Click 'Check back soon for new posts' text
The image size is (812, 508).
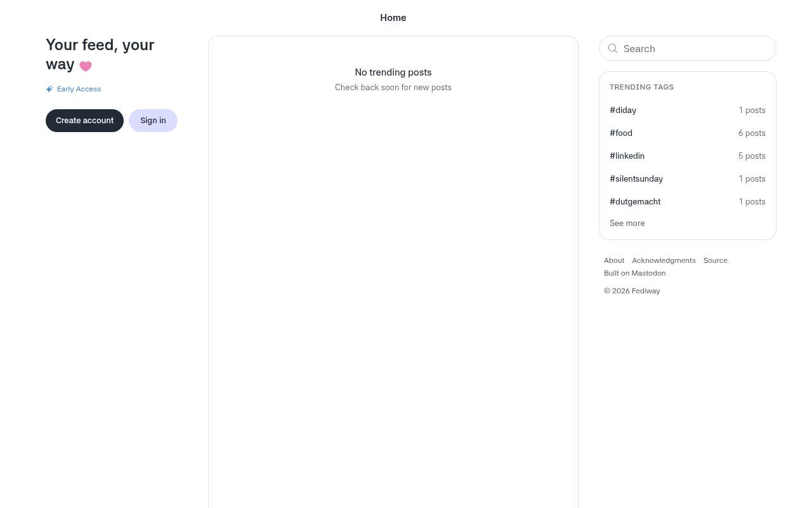click(393, 88)
